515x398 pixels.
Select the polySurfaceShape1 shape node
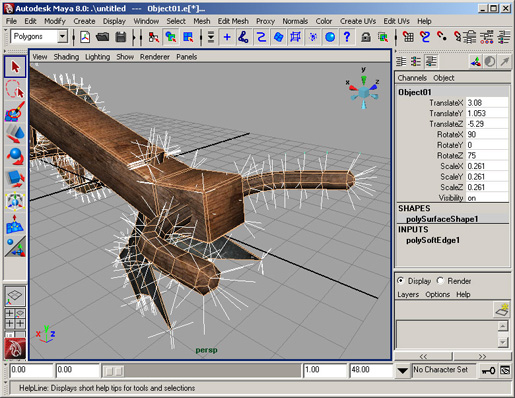click(x=442, y=219)
